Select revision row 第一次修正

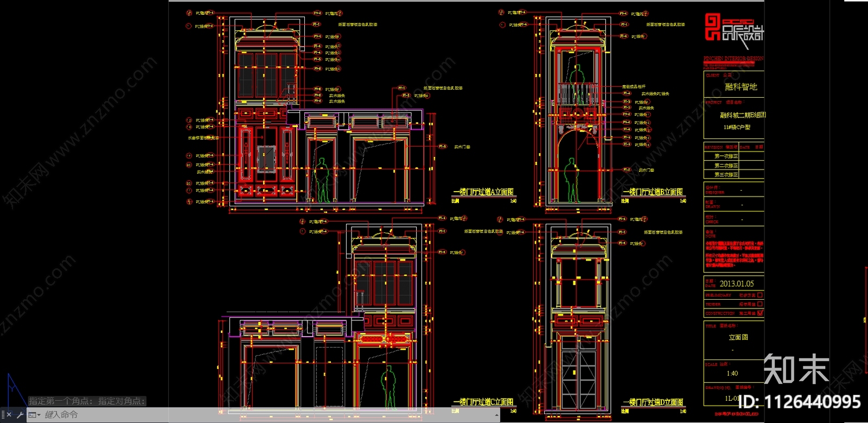coord(726,156)
